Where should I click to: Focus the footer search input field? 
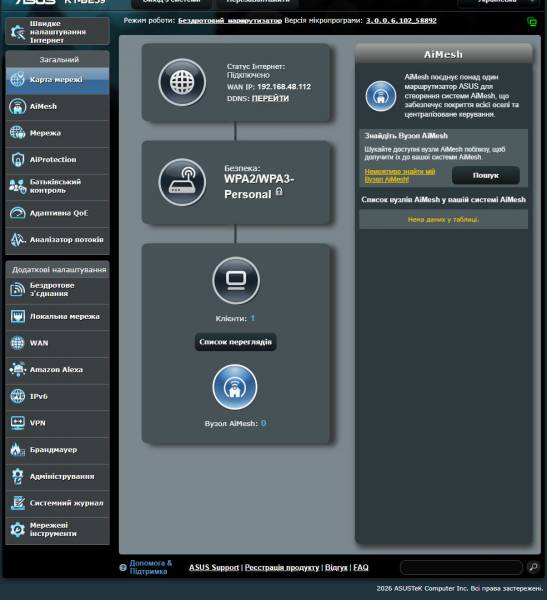tap(461, 567)
